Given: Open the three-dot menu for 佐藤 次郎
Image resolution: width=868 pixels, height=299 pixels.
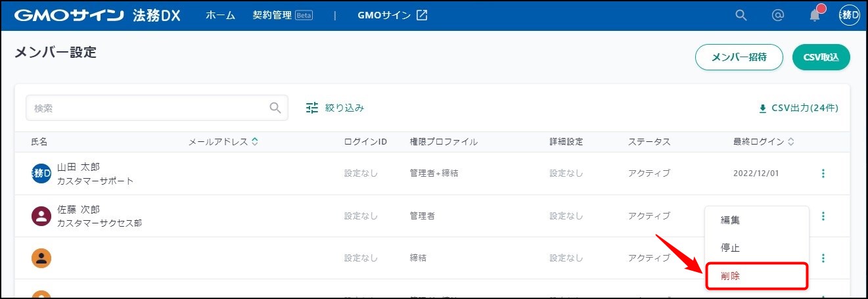Looking at the screenshot, I should 823,216.
